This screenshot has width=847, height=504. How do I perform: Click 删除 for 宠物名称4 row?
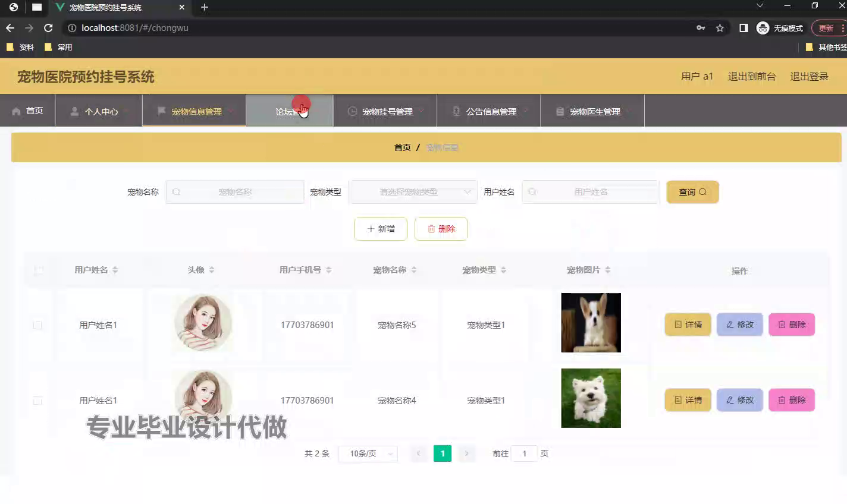(x=792, y=400)
